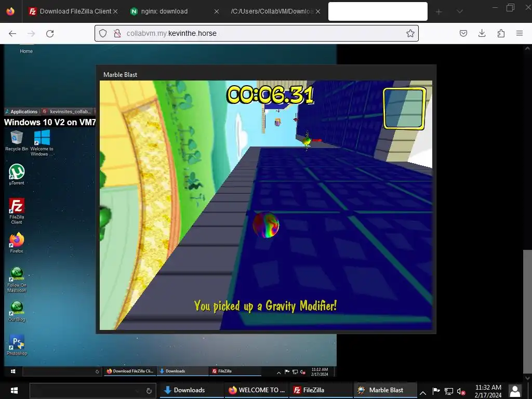532x399 pixels.
Task: Click the powerup slot box in Marble Blast
Action: tap(404, 109)
